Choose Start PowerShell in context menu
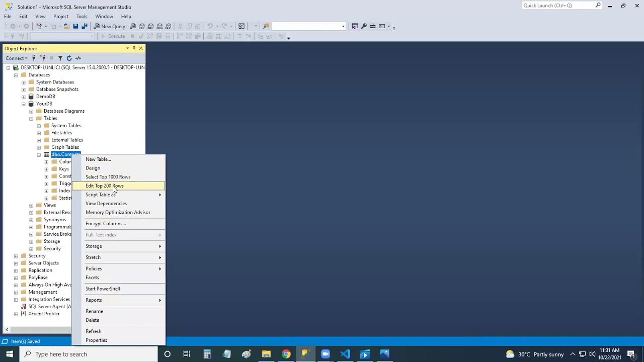The width and height of the screenshot is (644, 362). (118, 289)
